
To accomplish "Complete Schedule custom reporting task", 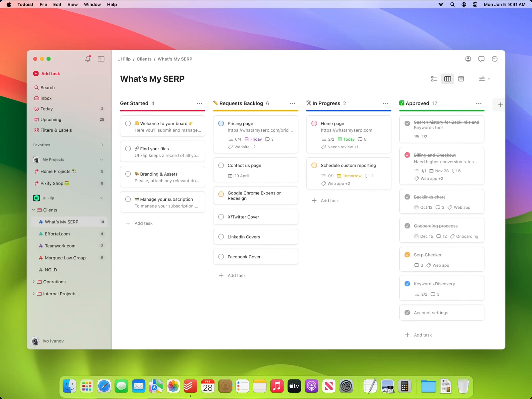I will 314,165.
